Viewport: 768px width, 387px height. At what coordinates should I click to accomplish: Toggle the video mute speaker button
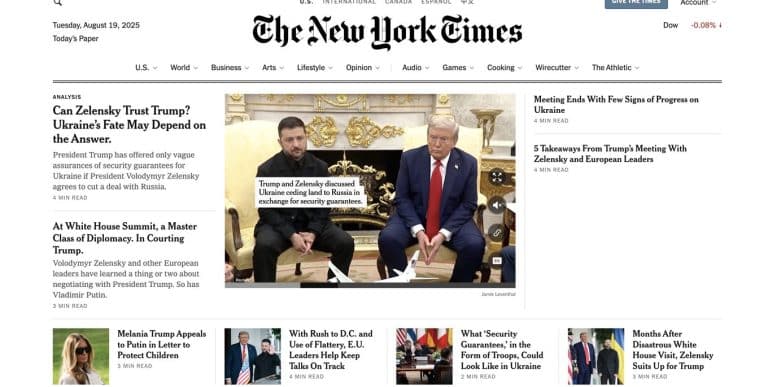coord(497,205)
